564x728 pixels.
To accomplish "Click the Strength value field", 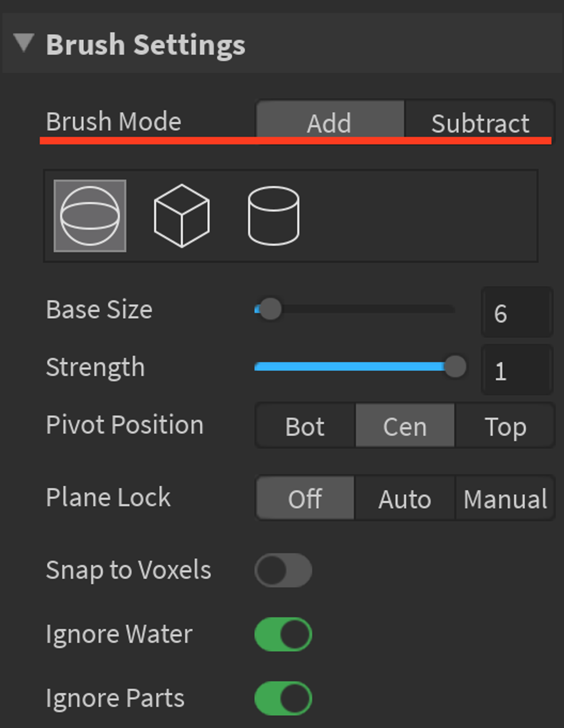I will pos(516,370).
